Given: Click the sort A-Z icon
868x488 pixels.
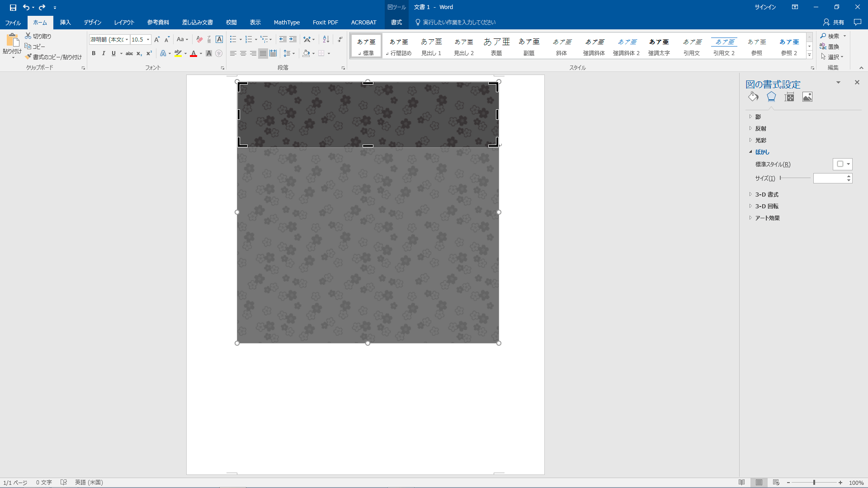Looking at the screenshot, I should point(326,39).
